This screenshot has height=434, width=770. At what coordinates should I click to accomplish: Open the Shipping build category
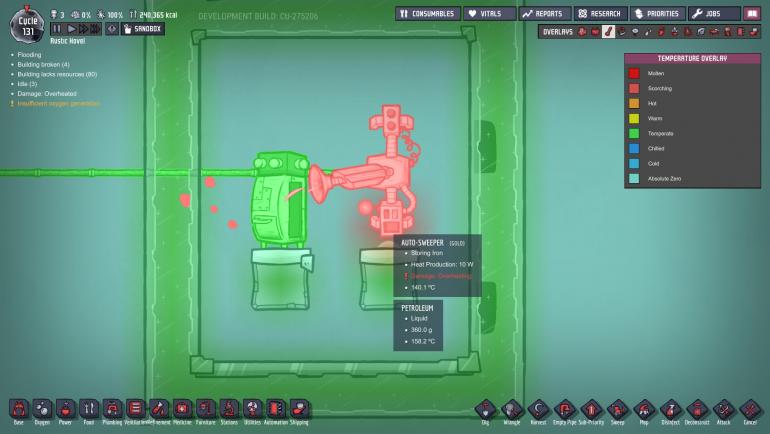coord(299,409)
